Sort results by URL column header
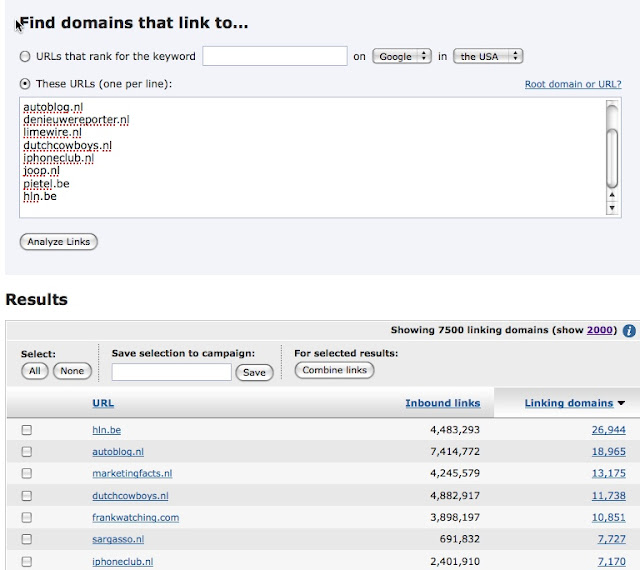 pyautogui.click(x=103, y=403)
